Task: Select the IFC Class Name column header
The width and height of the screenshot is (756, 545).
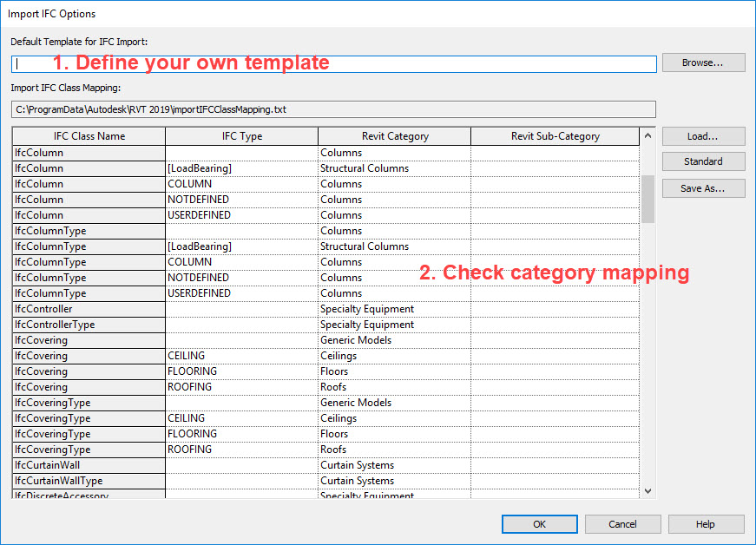Action: [89, 136]
